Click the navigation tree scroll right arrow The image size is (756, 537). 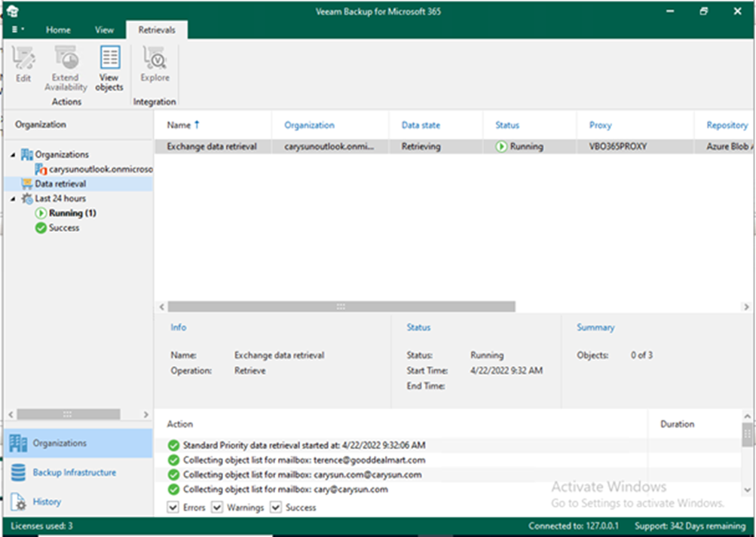145,414
